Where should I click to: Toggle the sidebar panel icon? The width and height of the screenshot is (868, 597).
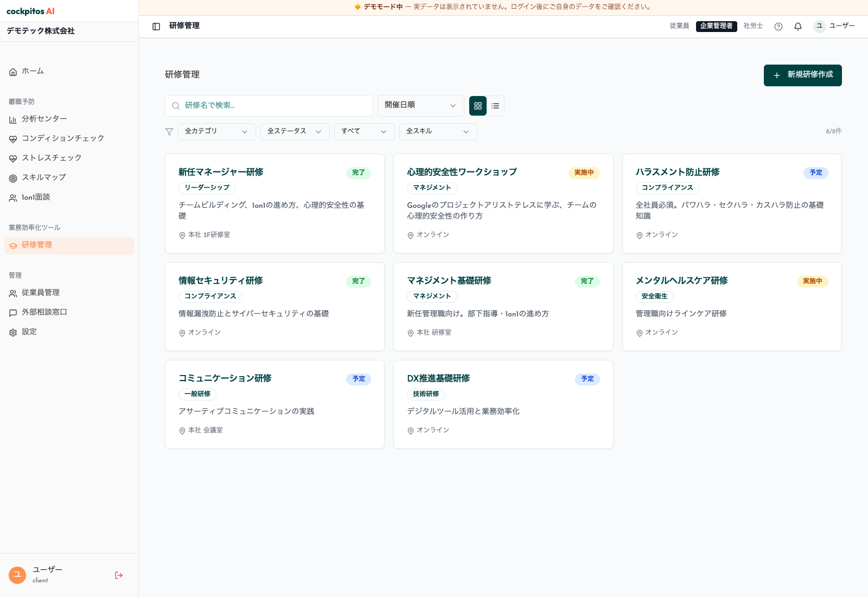click(156, 27)
